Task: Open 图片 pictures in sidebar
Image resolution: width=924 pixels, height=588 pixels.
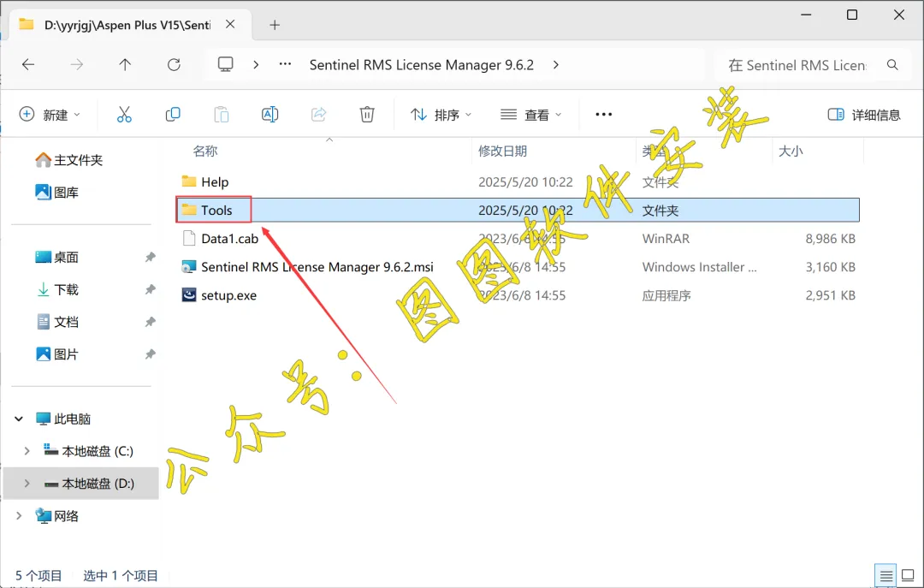Action: pyautogui.click(x=57, y=354)
